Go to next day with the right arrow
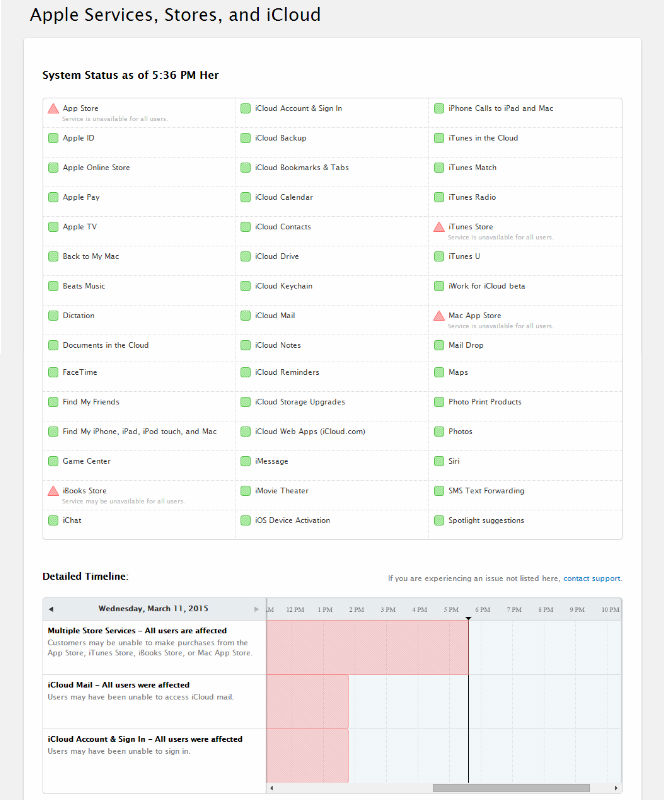 tap(256, 609)
